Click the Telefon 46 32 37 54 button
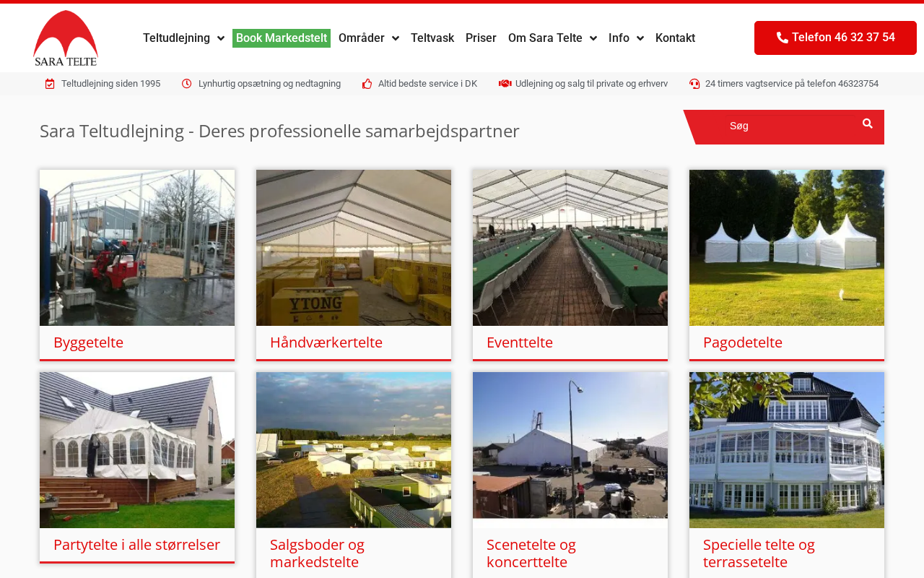The height and width of the screenshot is (578, 924). pyautogui.click(x=835, y=38)
